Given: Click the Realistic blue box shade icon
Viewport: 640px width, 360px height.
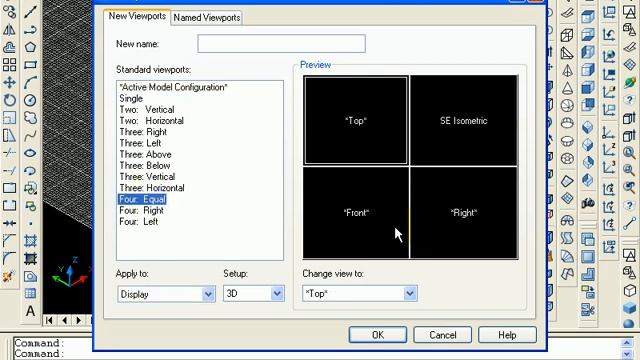Looking at the screenshot, I should pos(629,308).
